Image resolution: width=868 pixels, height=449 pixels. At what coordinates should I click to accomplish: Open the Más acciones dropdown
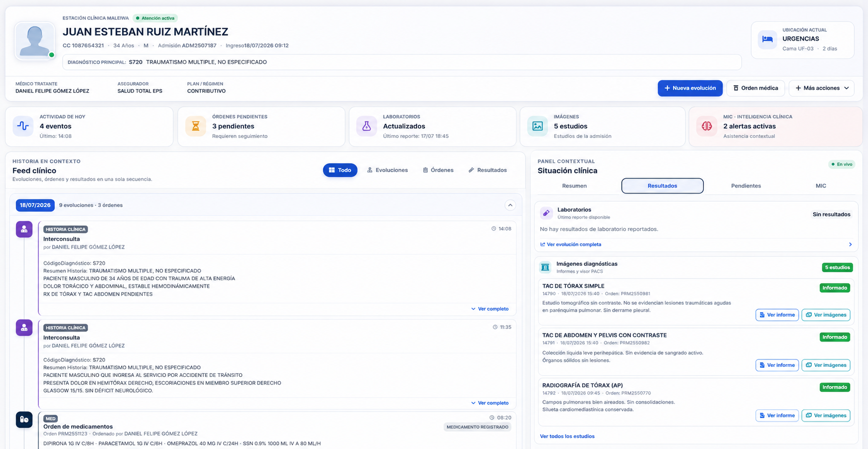822,88
